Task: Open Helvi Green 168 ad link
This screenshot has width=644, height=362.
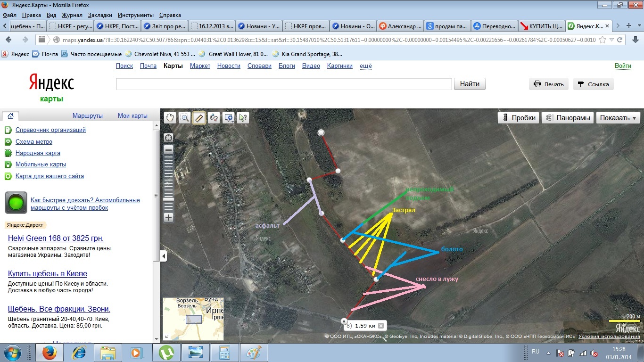Action: click(x=56, y=239)
